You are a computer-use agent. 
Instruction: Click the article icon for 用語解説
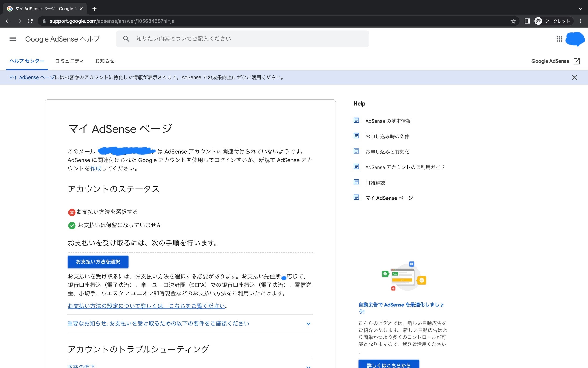click(356, 182)
